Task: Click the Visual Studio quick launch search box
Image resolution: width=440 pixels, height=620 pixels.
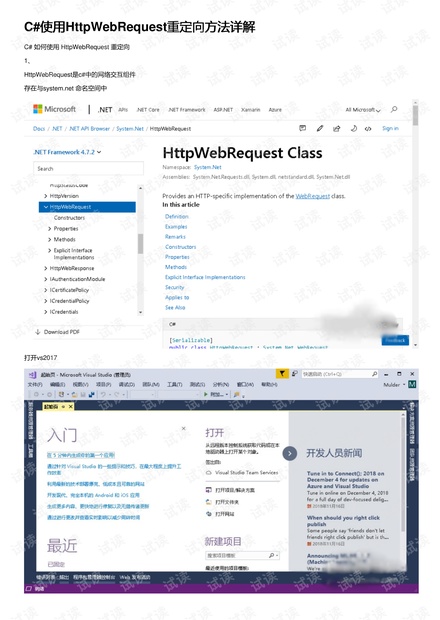Action: tap(340, 374)
